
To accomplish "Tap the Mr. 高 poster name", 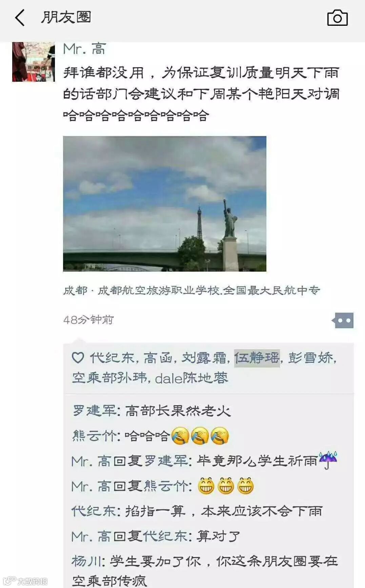I will 84,49.
